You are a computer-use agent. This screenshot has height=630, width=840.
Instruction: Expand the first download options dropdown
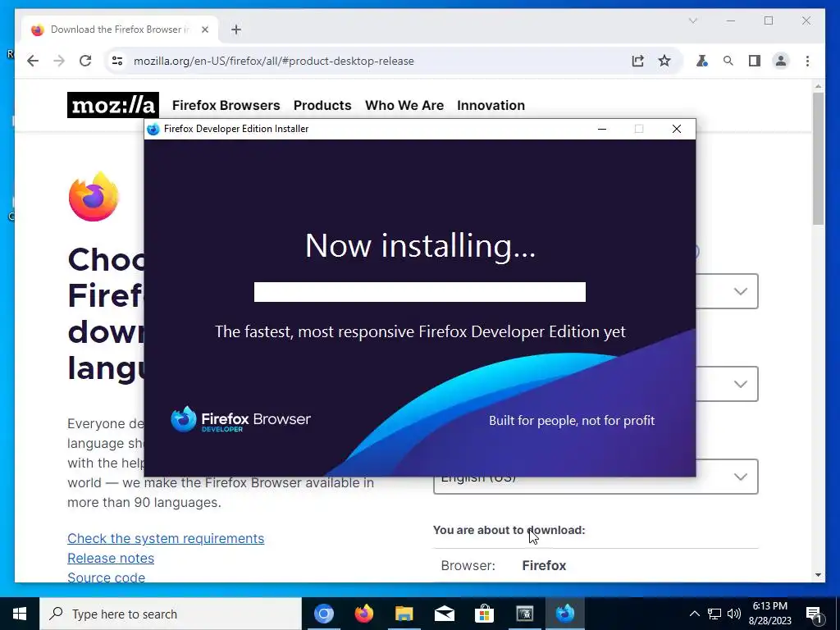727,291
